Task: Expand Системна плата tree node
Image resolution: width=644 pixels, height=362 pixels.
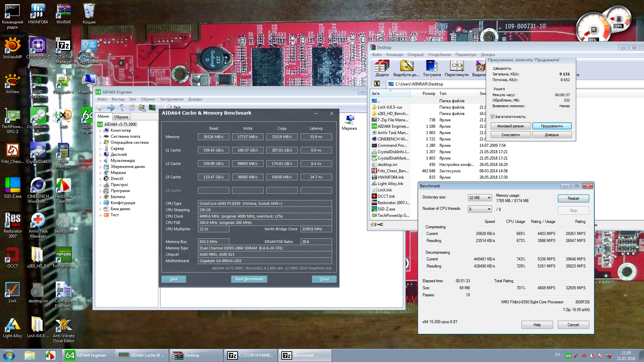Action: coord(100,137)
